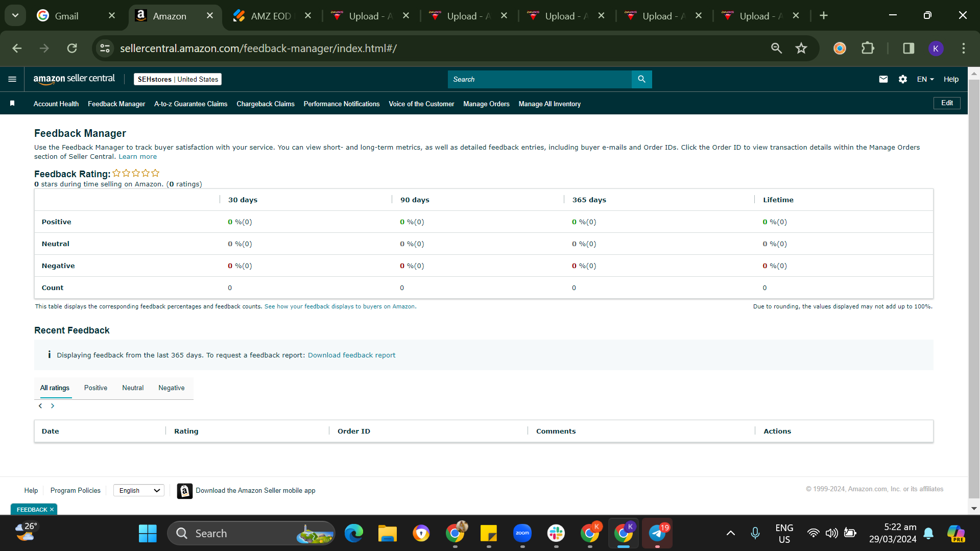980x551 pixels.
Task: Select the All ratings tab
Action: pos(55,388)
